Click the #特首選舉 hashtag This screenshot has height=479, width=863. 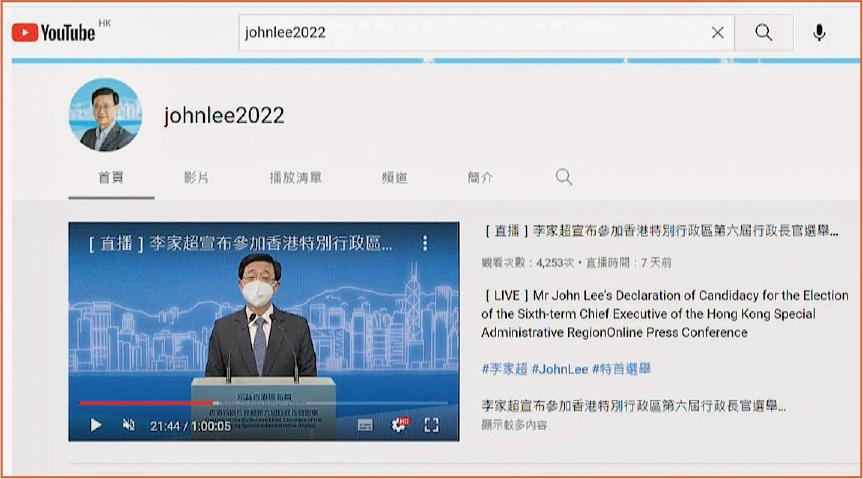(x=621, y=369)
